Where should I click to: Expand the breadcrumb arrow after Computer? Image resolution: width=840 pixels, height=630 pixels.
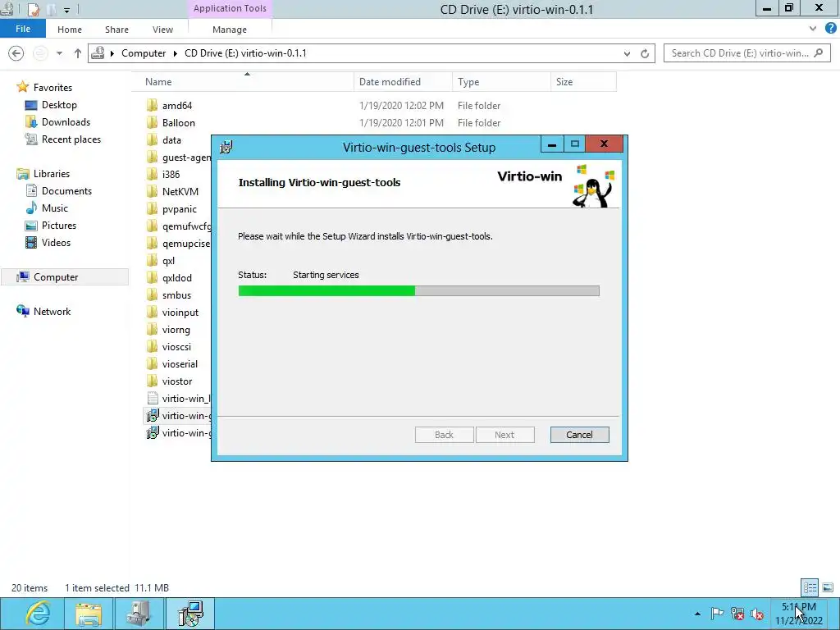pos(176,53)
